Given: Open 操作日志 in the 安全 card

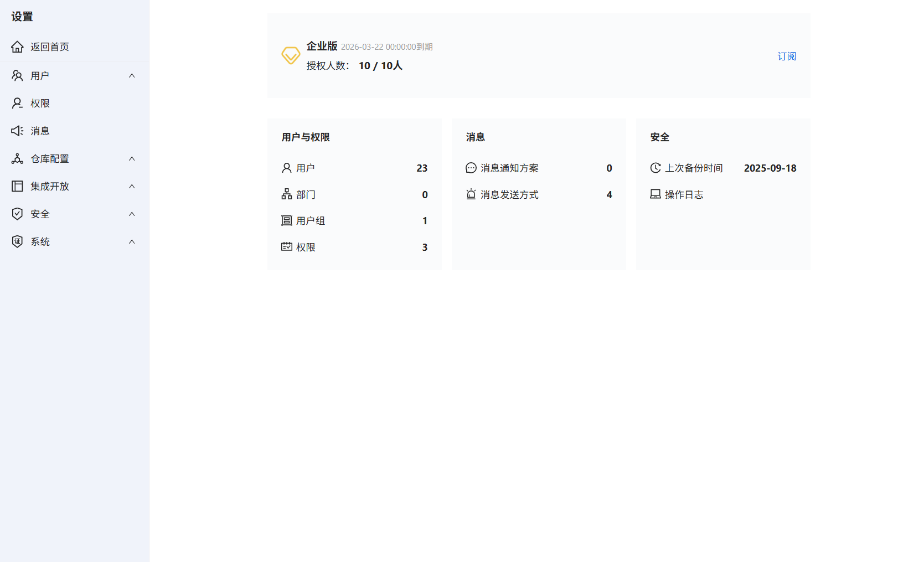Looking at the screenshot, I should 685,194.
